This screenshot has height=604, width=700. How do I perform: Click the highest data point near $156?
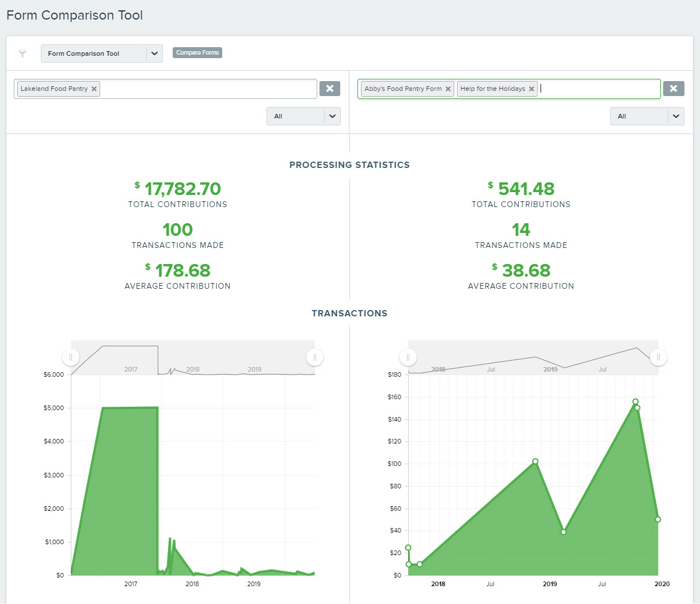[x=636, y=402]
